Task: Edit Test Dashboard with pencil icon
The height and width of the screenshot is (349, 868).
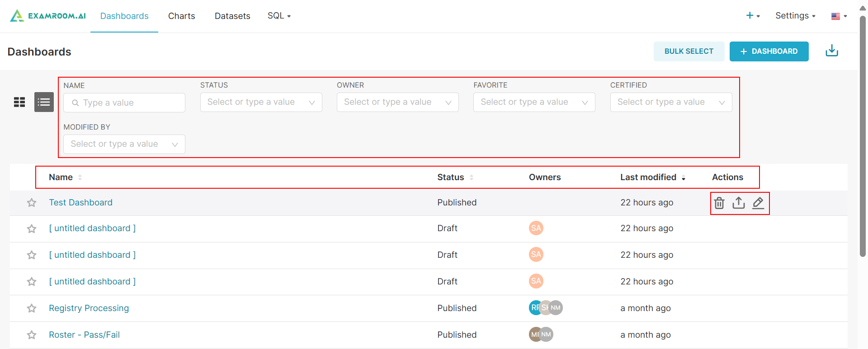Action: [758, 203]
